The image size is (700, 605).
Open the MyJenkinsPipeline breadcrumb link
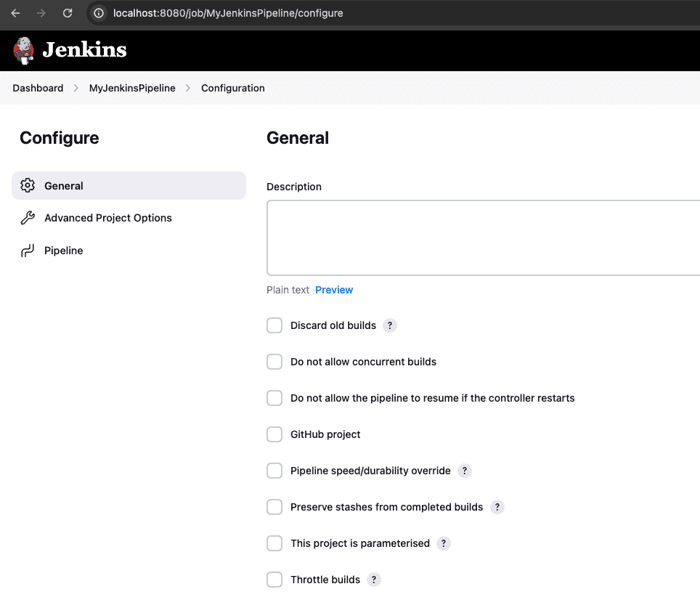(132, 88)
